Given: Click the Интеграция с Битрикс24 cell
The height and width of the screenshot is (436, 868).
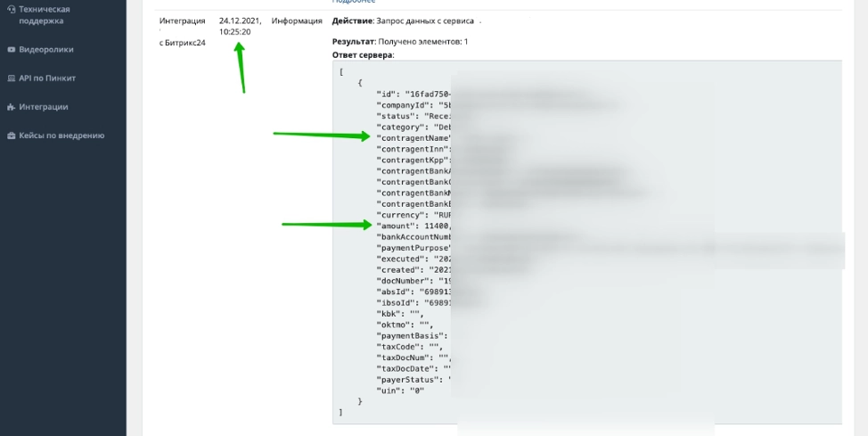Looking at the screenshot, I should click(182, 31).
